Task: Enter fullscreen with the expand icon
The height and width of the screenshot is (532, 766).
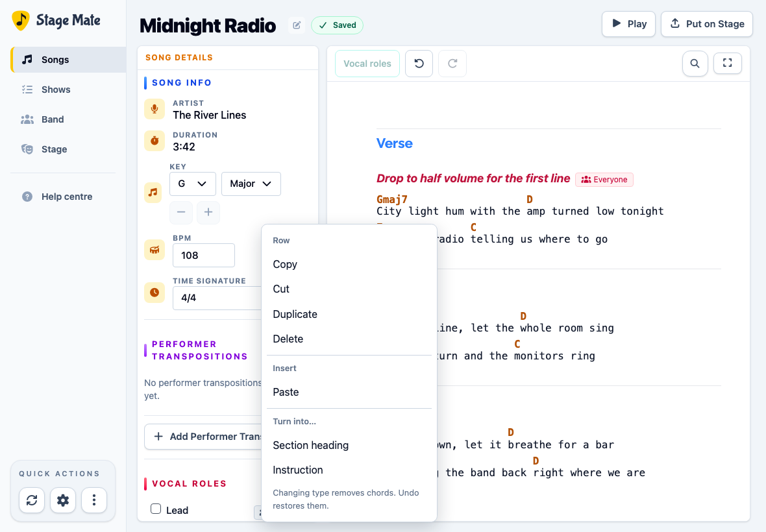Action: pyautogui.click(x=728, y=63)
